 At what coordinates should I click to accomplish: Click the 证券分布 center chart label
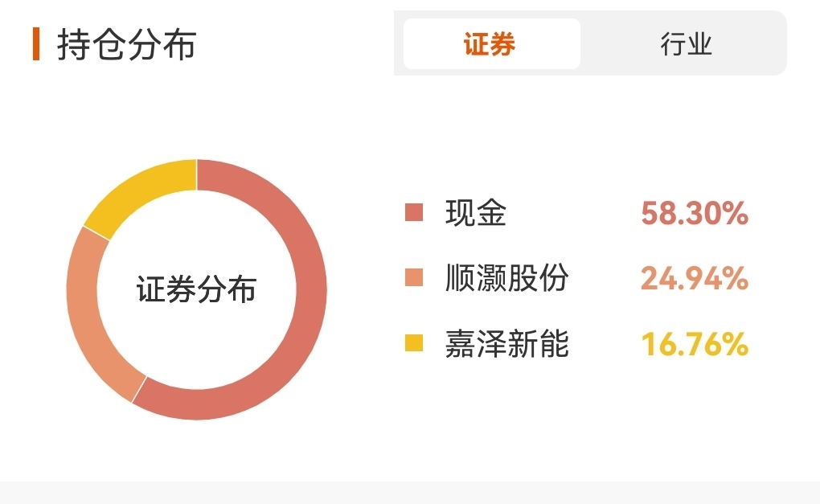(197, 289)
